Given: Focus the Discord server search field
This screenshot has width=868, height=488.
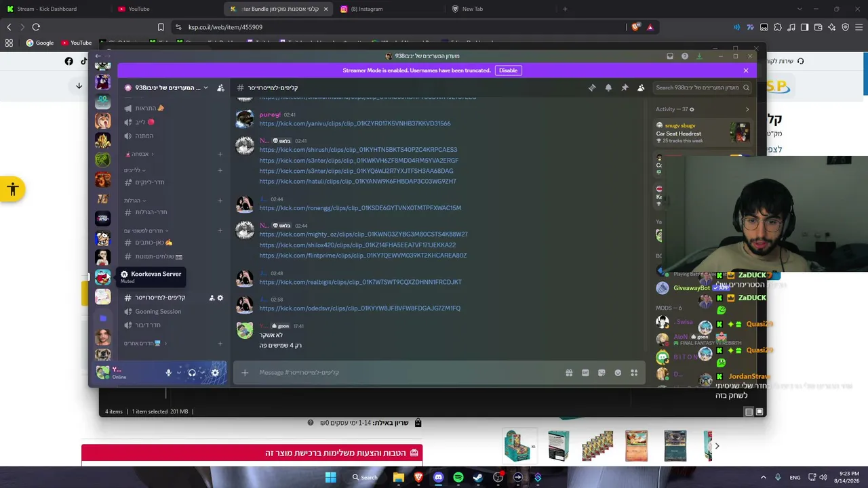Looking at the screenshot, I should (703, 87).
